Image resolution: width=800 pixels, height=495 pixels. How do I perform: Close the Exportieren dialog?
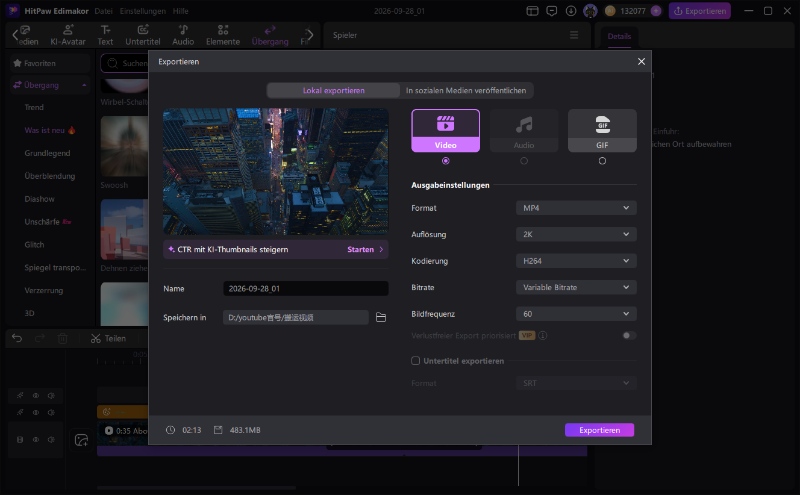coord(641,61)
